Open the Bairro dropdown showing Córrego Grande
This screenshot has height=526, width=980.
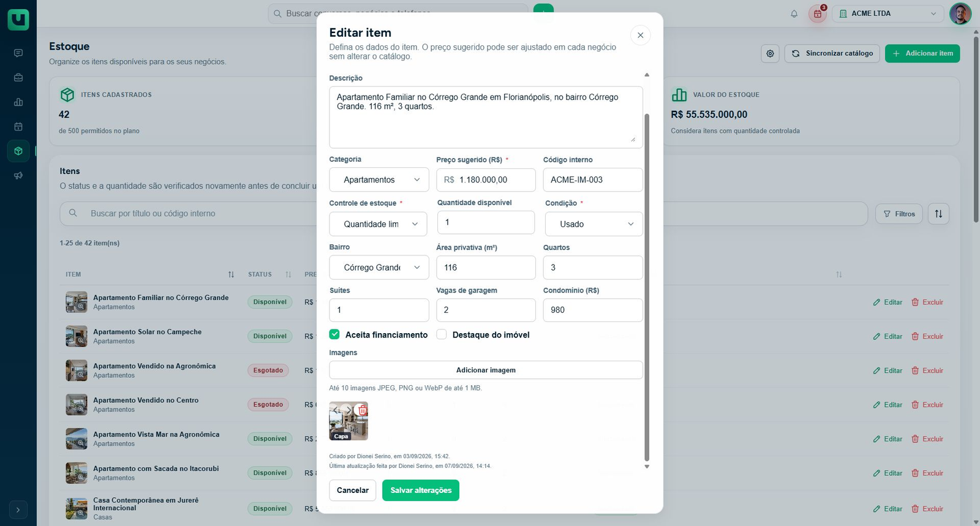(x=379, y=268)
